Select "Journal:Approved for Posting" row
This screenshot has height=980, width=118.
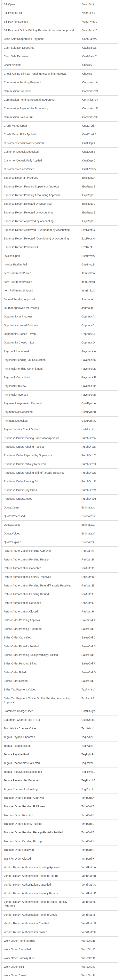(x=21, y=308)
